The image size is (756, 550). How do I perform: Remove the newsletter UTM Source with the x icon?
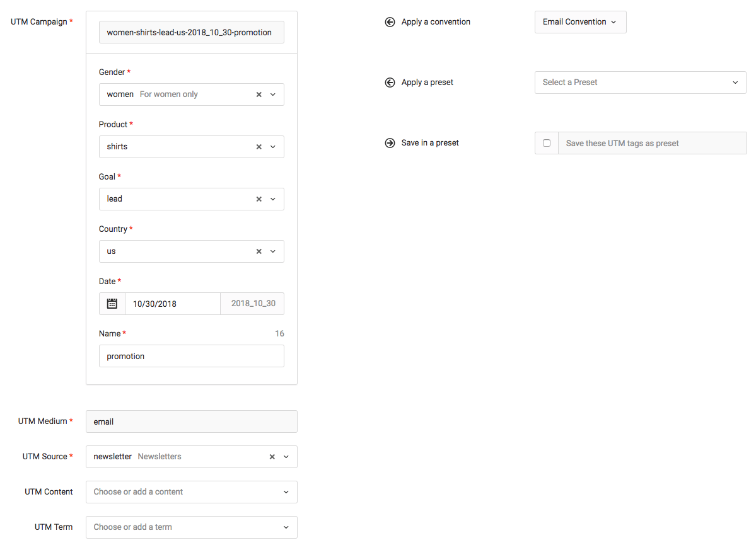(x=272, y=456)
